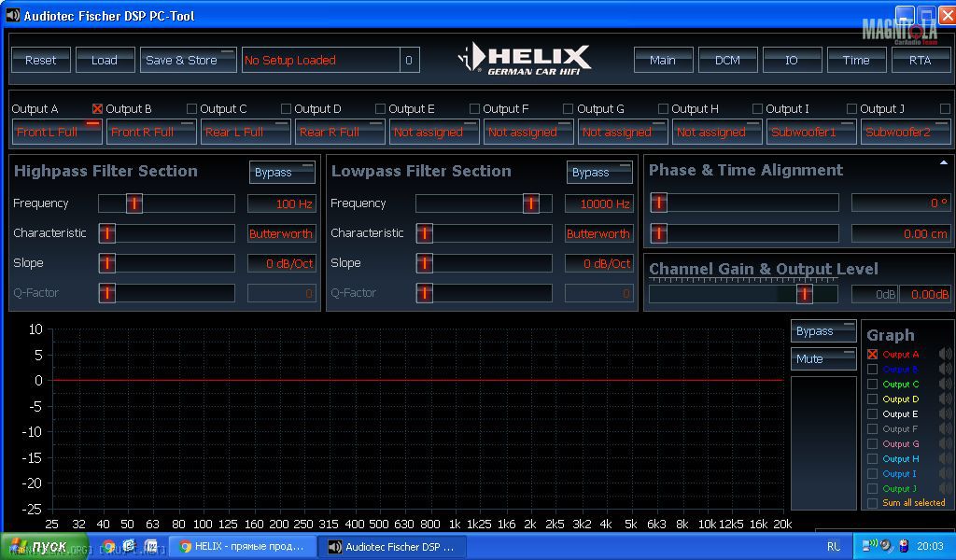This screenshot has width=956, height=560.
Task: Click the speaker icon next to Output A
Action: coord(945,355)
